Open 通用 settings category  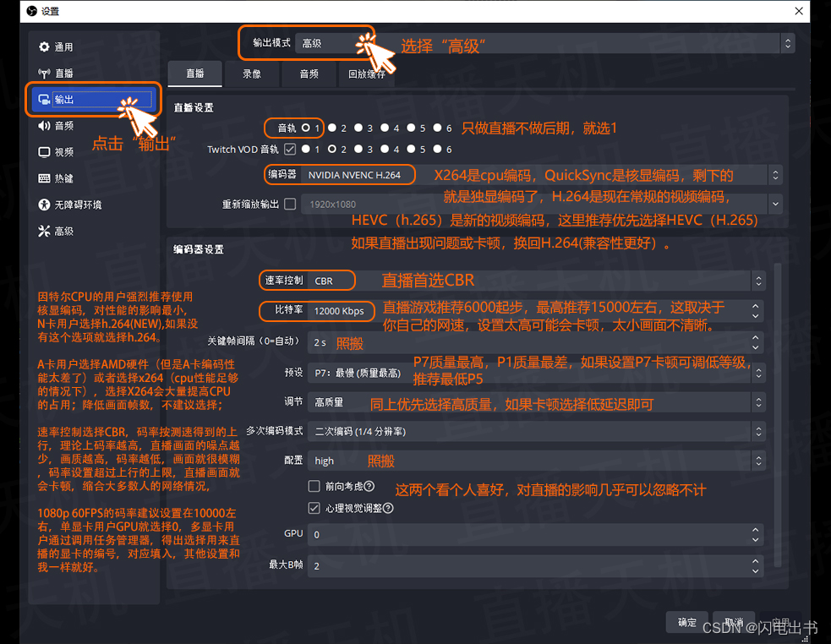pyautogui.click(x=95, y=46)
